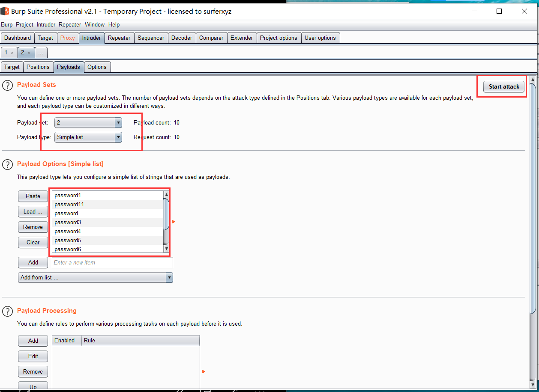Select the top-level Intruder tab
This screenshot has width=539, height=392.
pyautogui.click(x=92, y=38)
